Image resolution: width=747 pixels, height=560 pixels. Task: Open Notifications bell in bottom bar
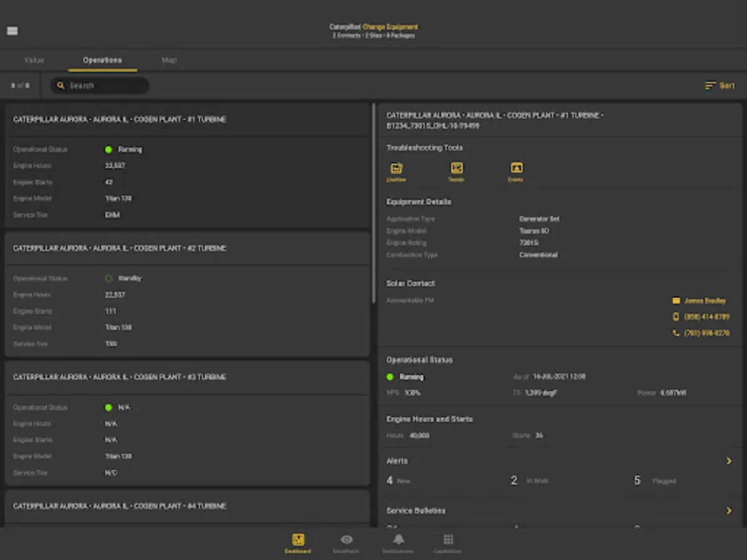pos(398,543)
